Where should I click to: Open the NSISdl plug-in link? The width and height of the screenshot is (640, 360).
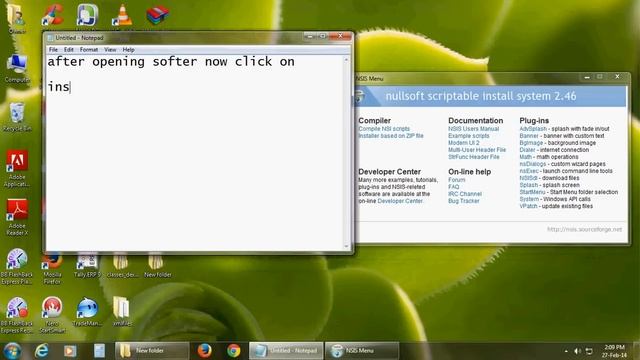tap(528, 178)
